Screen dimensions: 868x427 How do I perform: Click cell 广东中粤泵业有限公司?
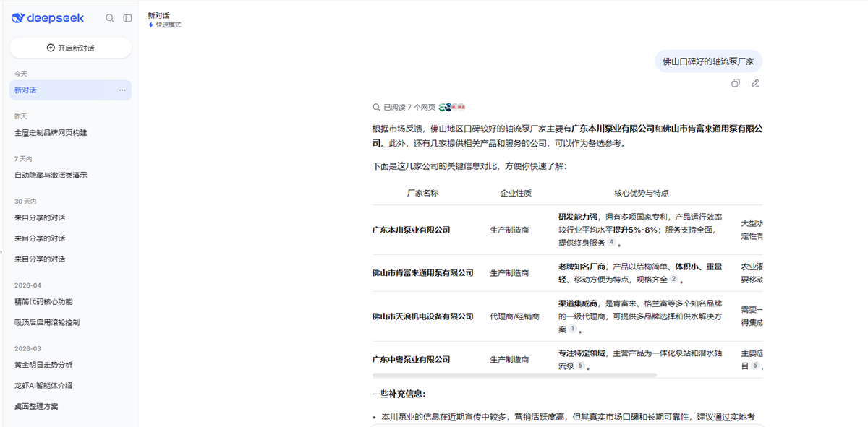[x=411, y=359]
